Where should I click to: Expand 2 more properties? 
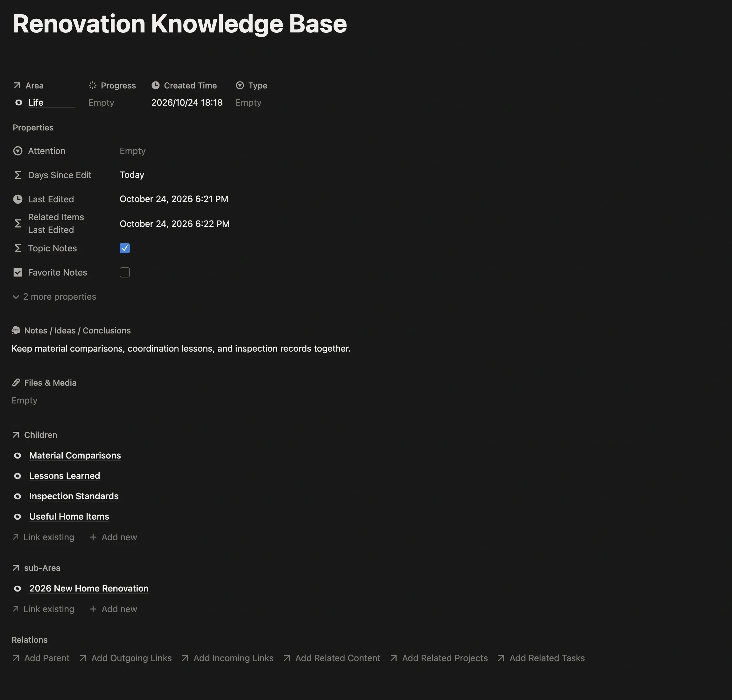(x=54, y=297)
